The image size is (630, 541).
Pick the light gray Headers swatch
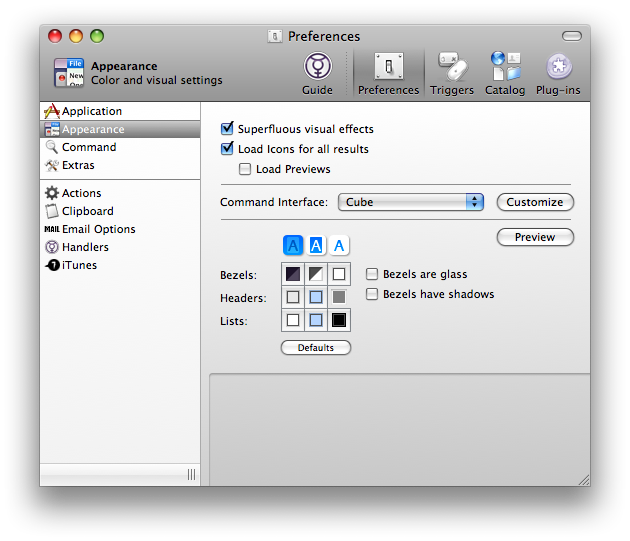point(293,297)
